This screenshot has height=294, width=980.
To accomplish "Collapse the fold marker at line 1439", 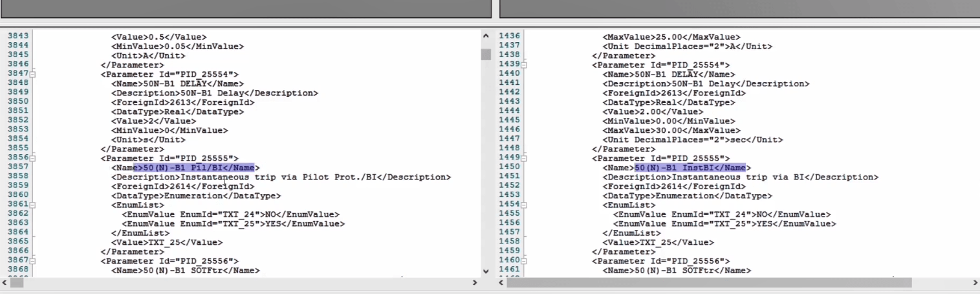I will pyautogui.click(x=524, y=65).
